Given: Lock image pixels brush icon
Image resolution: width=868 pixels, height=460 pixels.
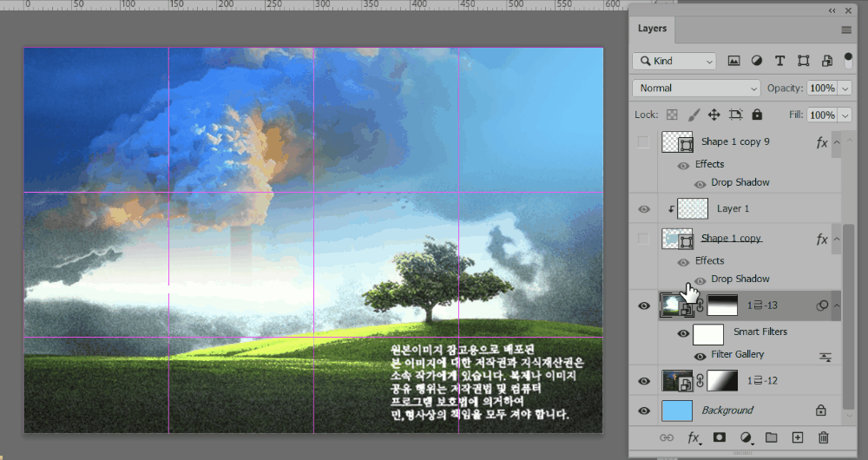Looking at the screenshot, I should coord(693,115).
